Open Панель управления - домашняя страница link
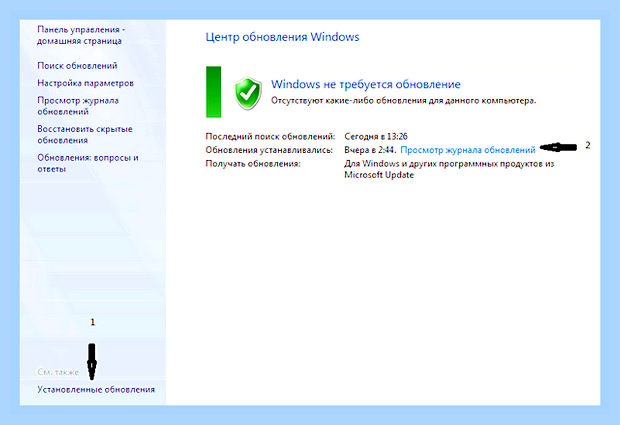Image resolution: width=620 pixels, height=425 pixels. (81, 35)
